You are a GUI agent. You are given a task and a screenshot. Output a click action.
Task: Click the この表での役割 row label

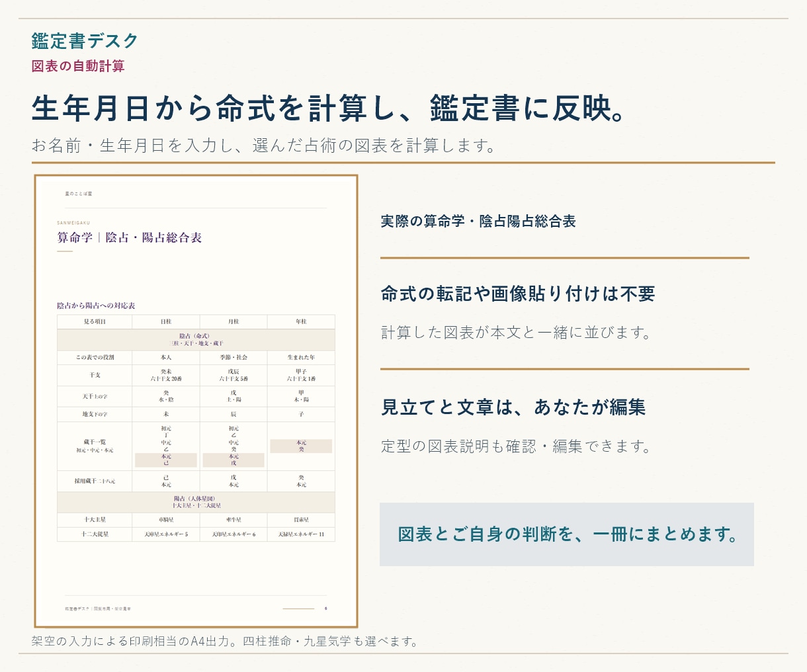[x=95, y=357]
